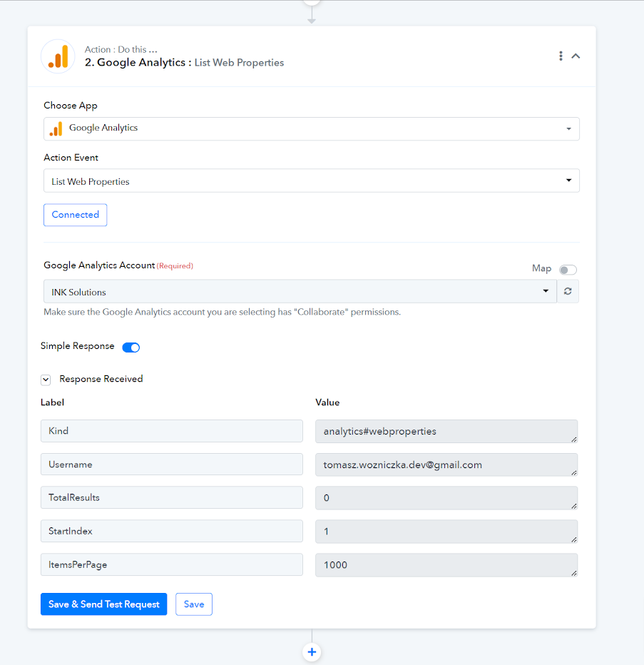
Task: Click the Save button
Action: pyautogui.click(x=194, y=604)
